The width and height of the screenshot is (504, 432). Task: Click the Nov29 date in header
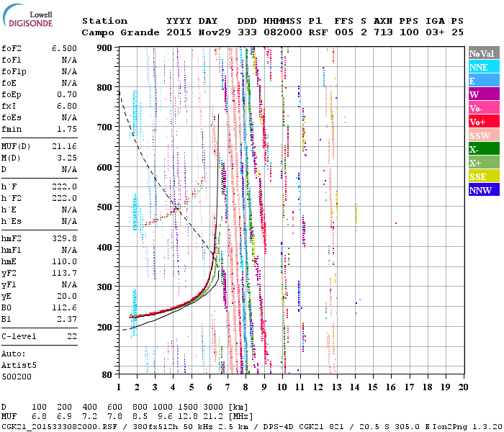(x=215, y=32)
